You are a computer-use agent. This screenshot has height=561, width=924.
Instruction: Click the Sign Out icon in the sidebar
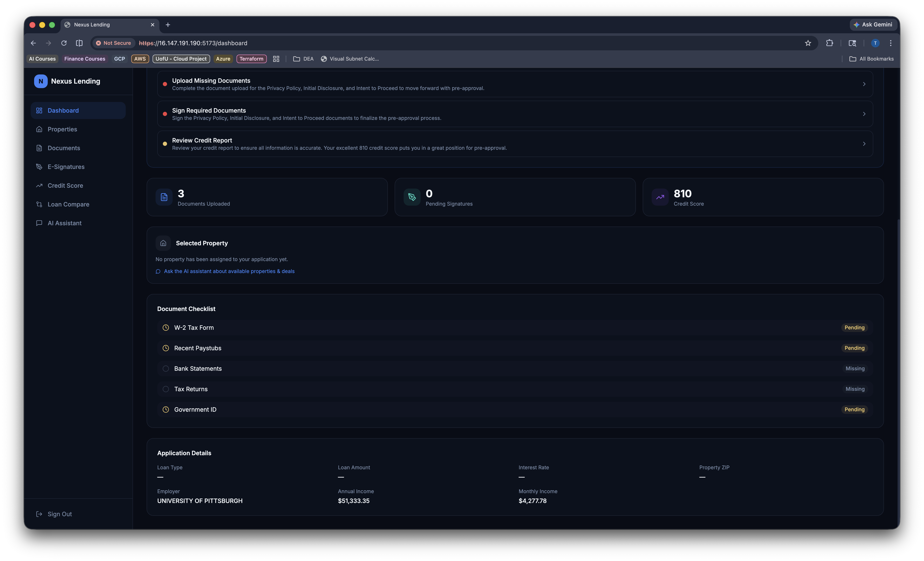[x=39, y=514]
